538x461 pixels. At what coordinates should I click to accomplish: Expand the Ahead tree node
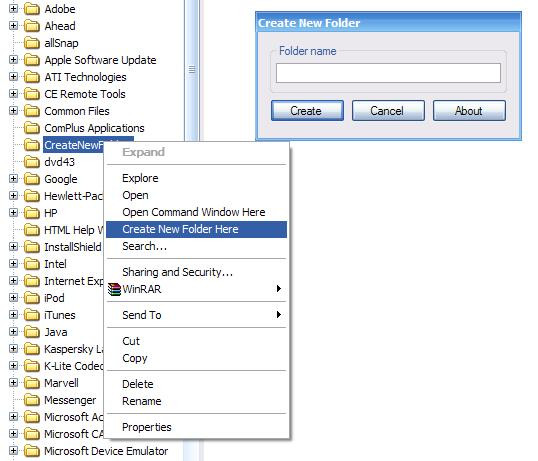pyautogui.click(x=13, y=25)
